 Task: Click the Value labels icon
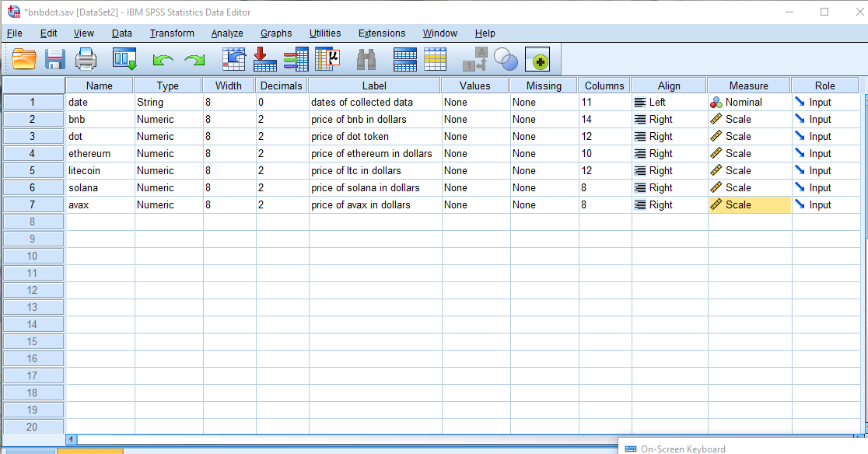tap(474, 59)
